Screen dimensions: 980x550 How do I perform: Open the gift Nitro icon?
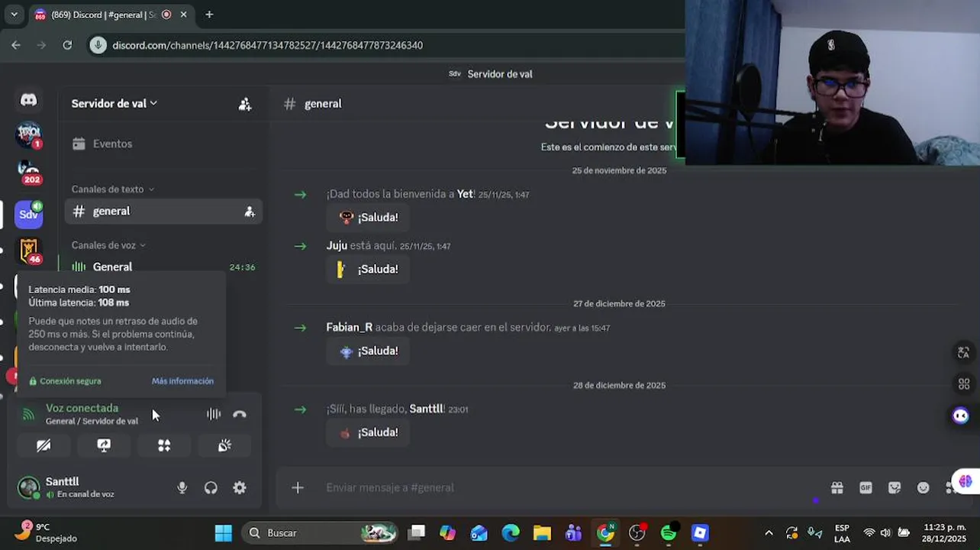pyautogui.click(x=837, y=487)
